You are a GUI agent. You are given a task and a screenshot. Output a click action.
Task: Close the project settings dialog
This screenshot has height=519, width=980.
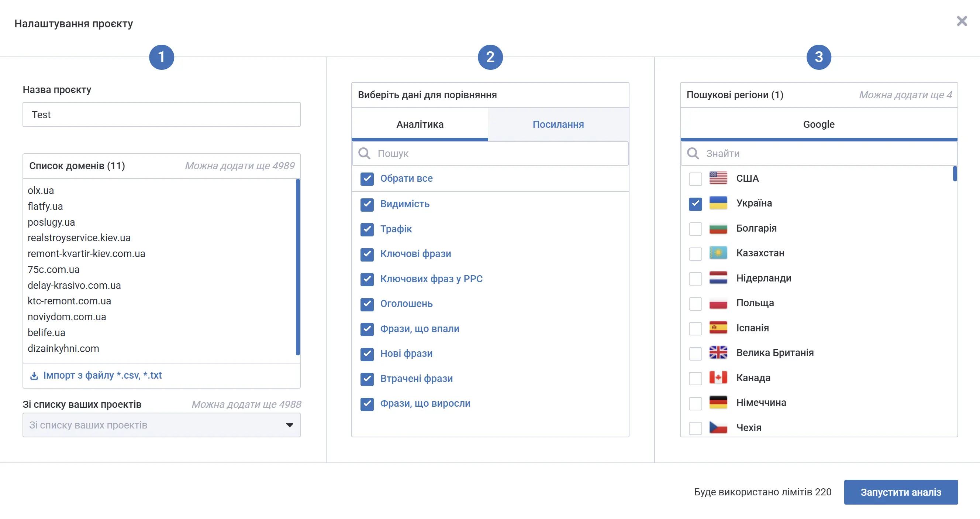coord(962,21)
